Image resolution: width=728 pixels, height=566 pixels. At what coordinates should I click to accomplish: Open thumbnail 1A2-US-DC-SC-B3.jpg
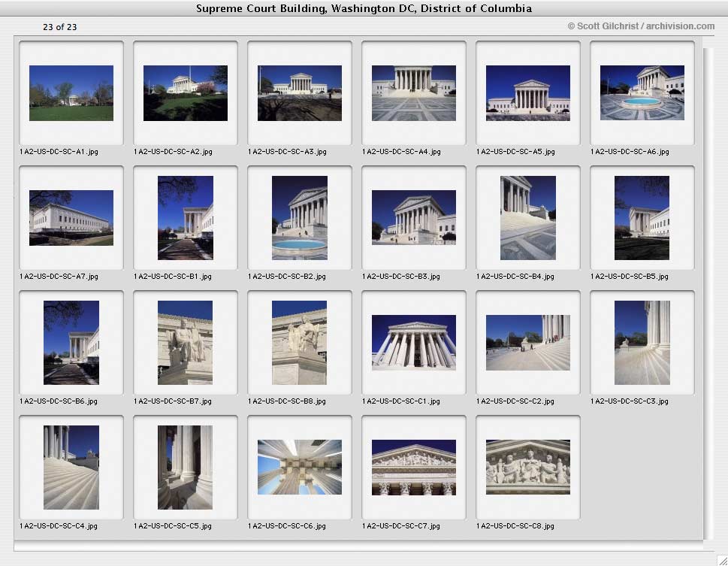pyautogui.click(x=414, y=217)
